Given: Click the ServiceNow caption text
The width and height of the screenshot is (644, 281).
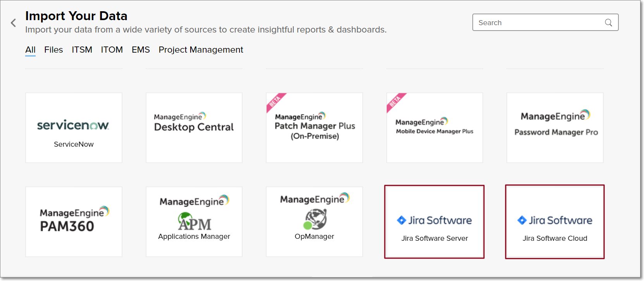Looking at the screenshot, I should point(74,144).
